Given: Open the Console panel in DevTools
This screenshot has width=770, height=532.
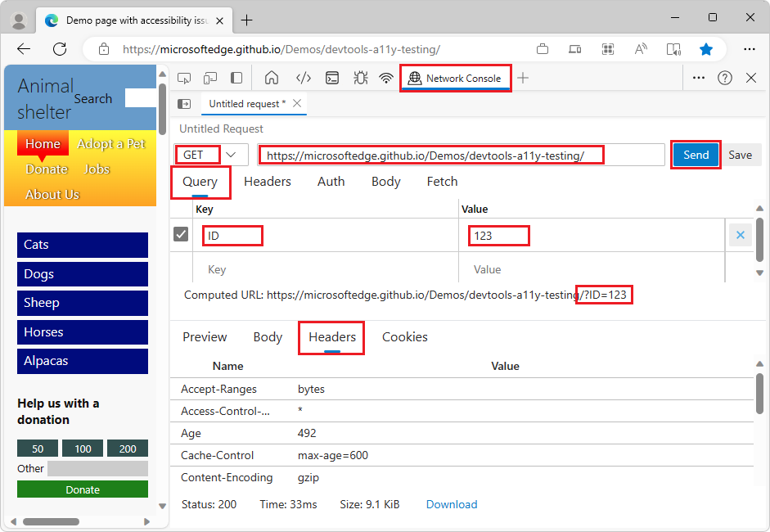Looking at the screenshot, I should 331,77.
